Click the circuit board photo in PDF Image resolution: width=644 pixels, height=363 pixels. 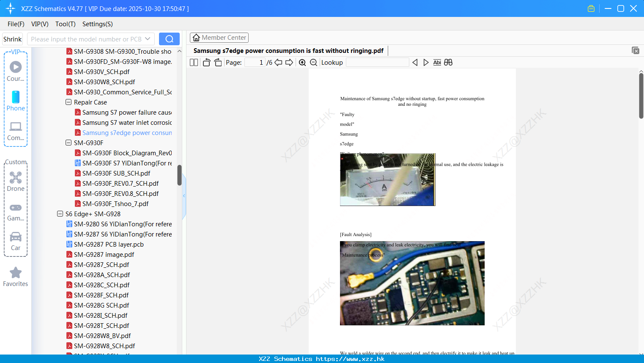412,283
